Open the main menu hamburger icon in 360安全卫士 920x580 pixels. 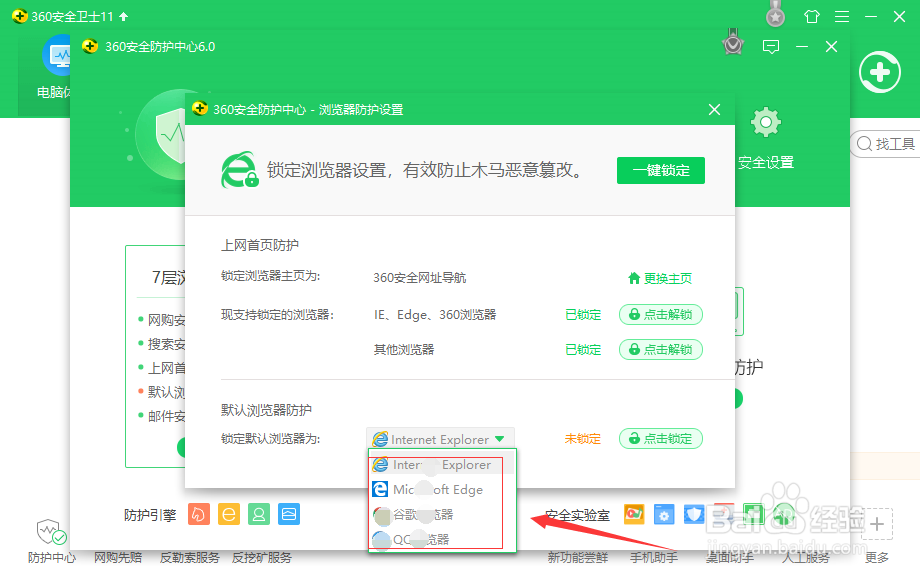tap(842, 16)
